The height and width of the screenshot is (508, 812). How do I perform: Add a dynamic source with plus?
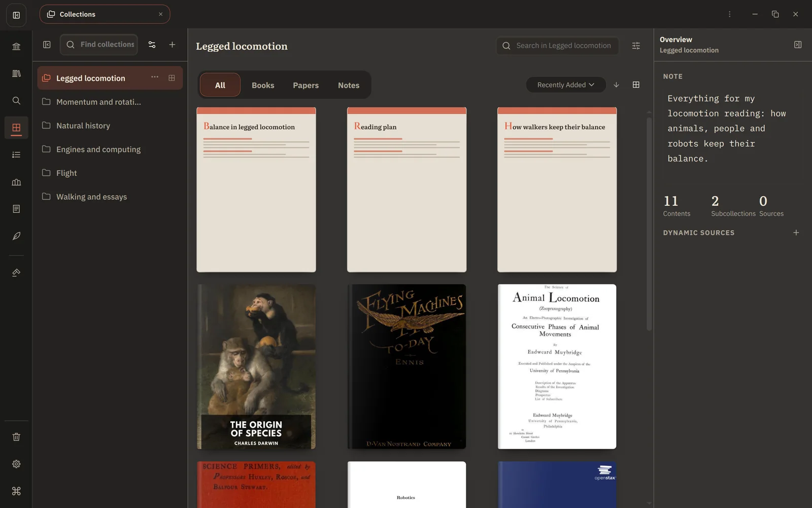pyautogui.click(x=796, y=233)
